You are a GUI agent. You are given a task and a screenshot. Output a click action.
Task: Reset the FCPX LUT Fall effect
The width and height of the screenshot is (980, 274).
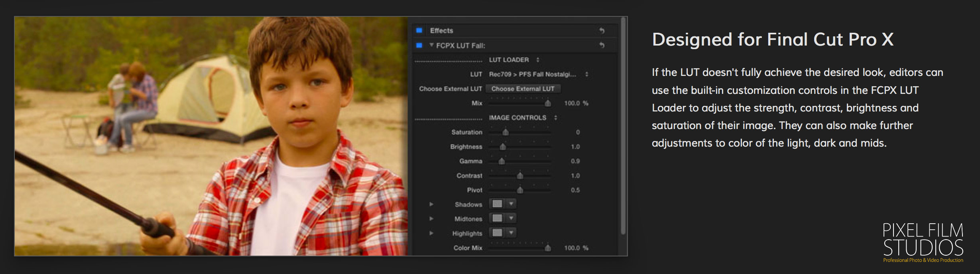[602, 45]
